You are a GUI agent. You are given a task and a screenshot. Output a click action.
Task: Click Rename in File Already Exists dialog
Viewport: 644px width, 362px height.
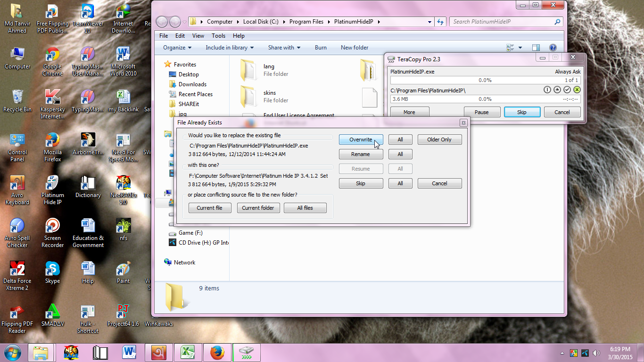[361, 154]
